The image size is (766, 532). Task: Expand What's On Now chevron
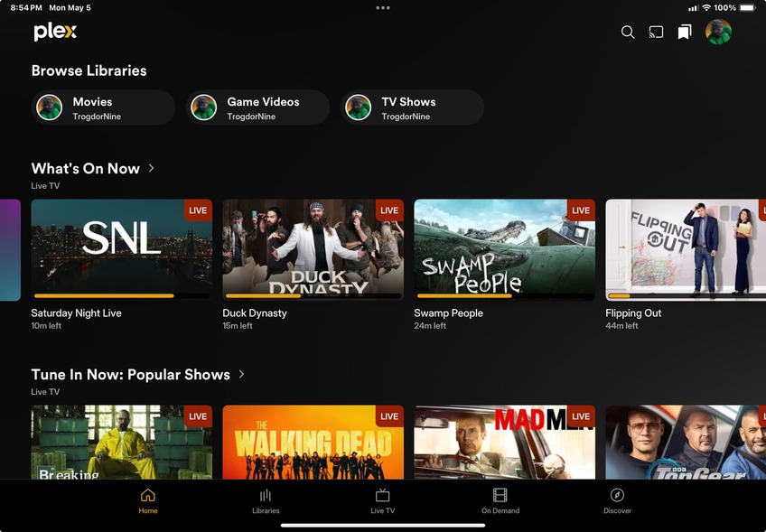(152, 168)
